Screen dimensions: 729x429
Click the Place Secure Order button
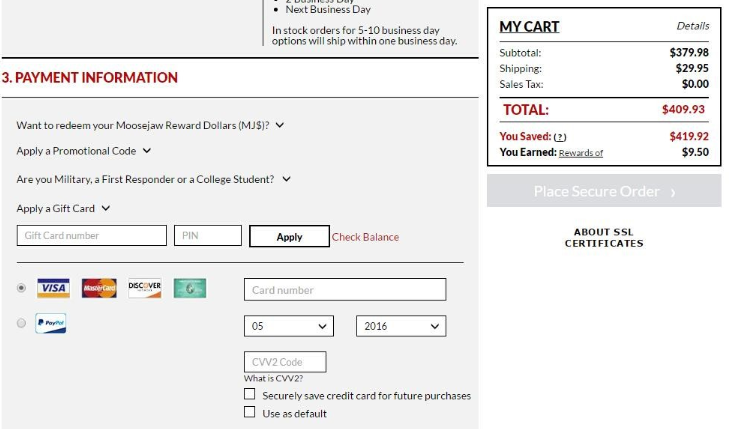[x=604, y=191]
